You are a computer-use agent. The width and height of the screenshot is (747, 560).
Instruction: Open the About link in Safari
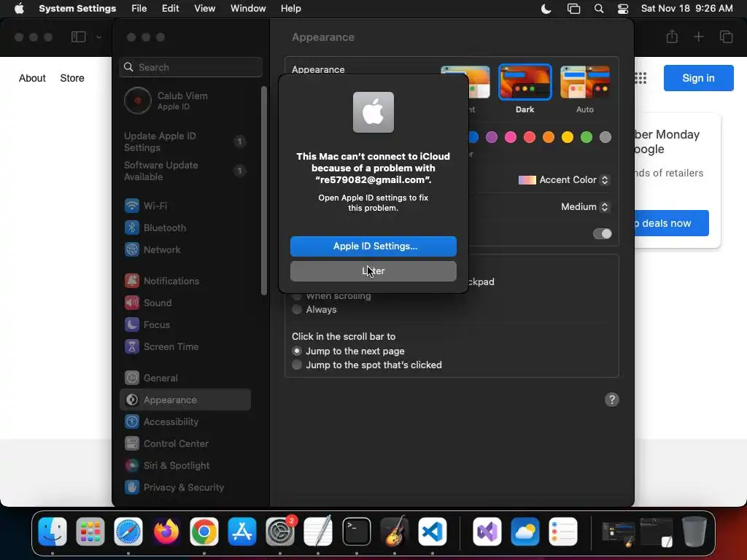pos(32,78)
